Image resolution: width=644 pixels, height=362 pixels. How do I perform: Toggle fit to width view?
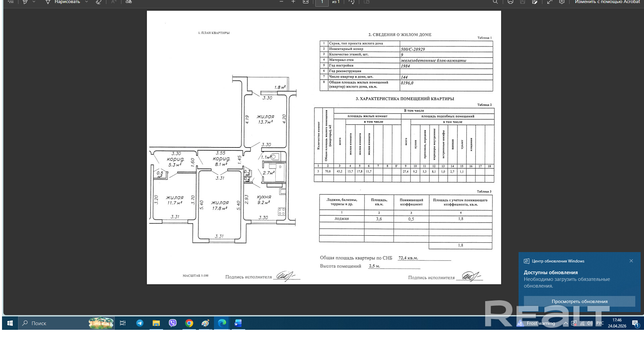306,2
